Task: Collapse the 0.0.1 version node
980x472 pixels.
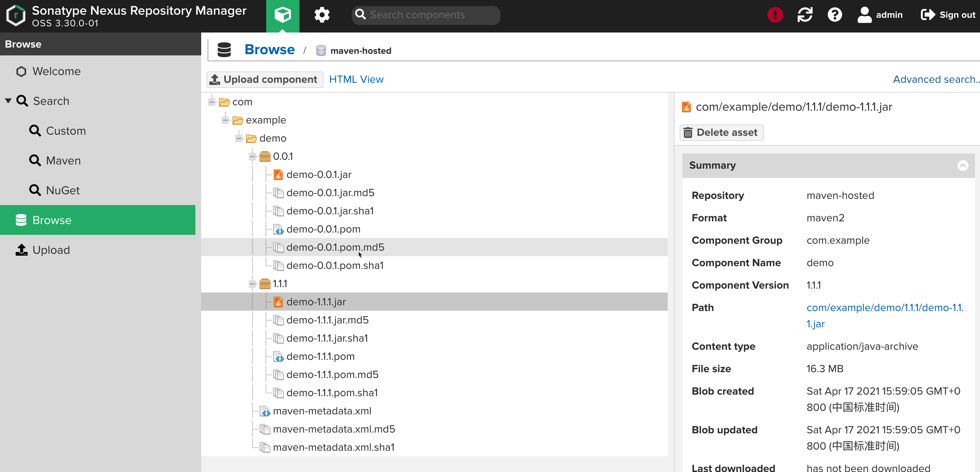Action: tap(252, 157)
